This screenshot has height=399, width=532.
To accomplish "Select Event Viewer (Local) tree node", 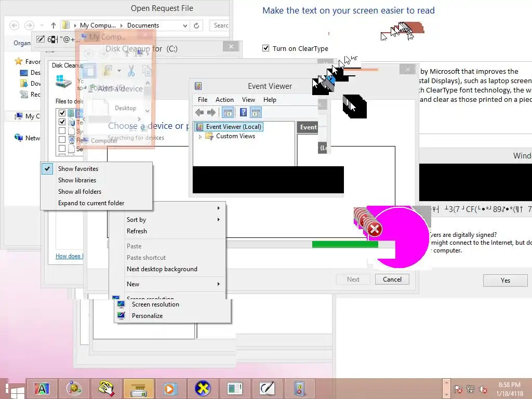I will pos(229,127).
